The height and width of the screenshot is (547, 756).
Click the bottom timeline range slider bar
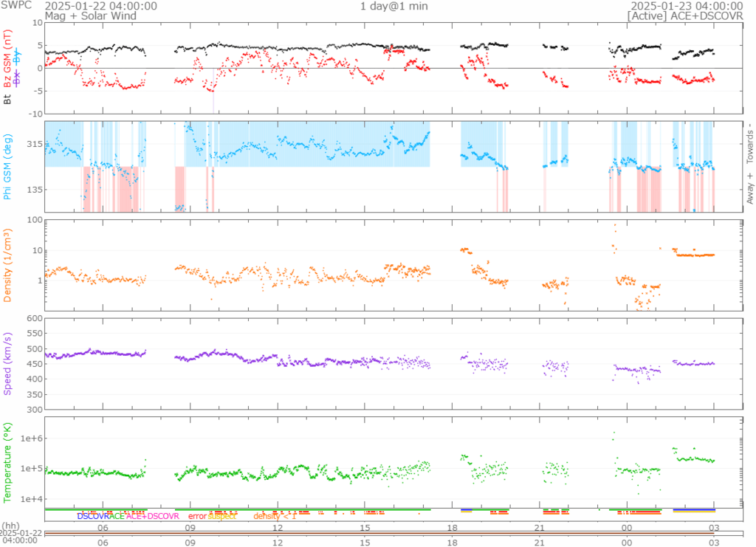pos(393,534)
